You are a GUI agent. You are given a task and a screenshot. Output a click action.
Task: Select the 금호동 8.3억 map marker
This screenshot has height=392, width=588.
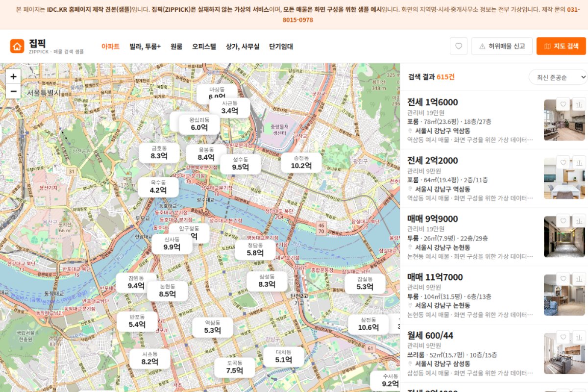159,152
